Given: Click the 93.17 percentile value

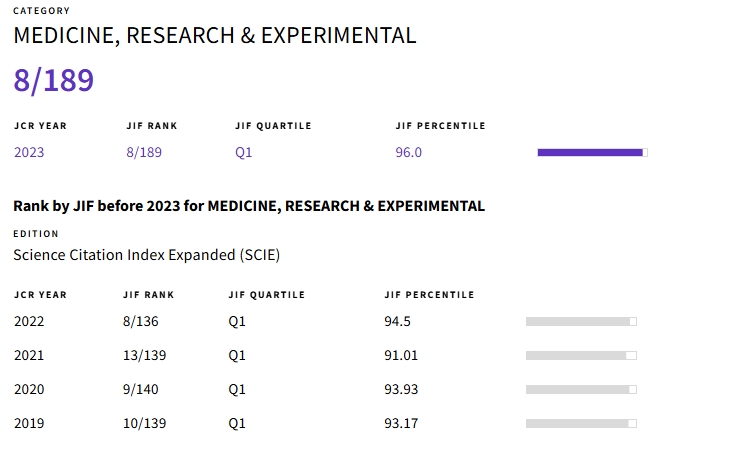Looking at the screenshot, I should [x=401, y=423].
